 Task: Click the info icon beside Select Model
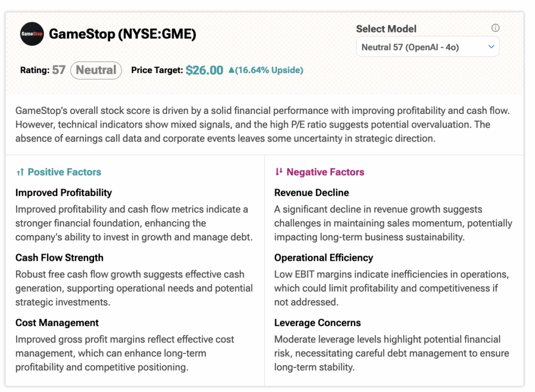[x=495, y=28]
